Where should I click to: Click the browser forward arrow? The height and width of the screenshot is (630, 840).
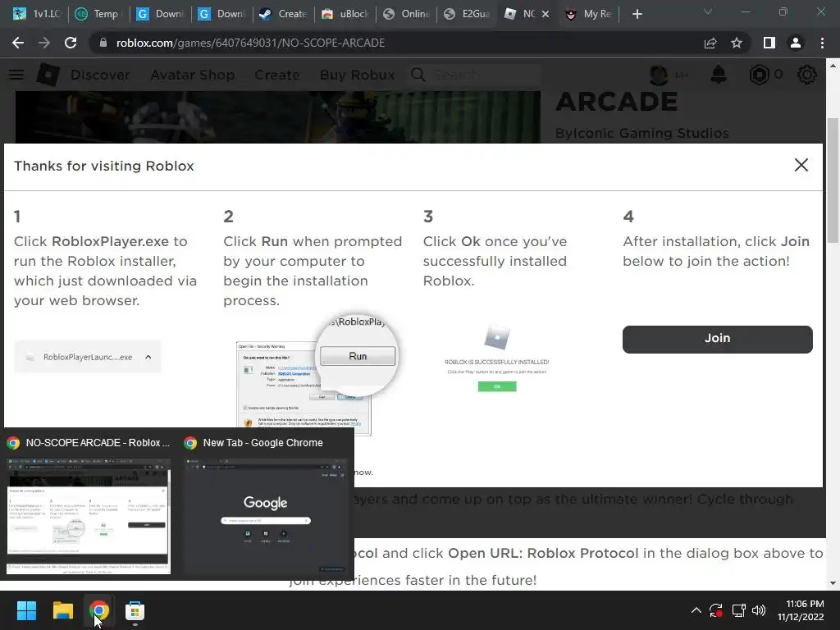[x=44, y=43]
